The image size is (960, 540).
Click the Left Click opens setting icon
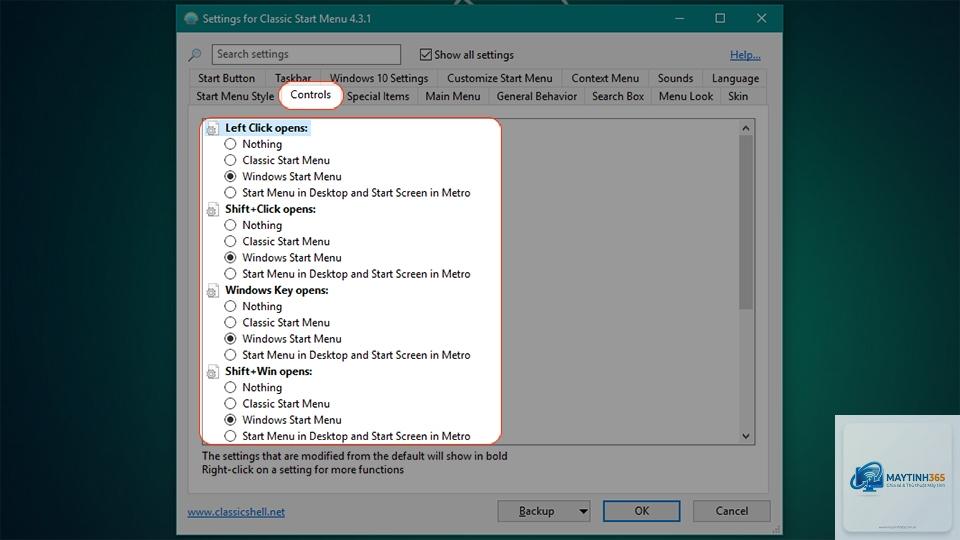pyautogui.click(x=212, y=129)
